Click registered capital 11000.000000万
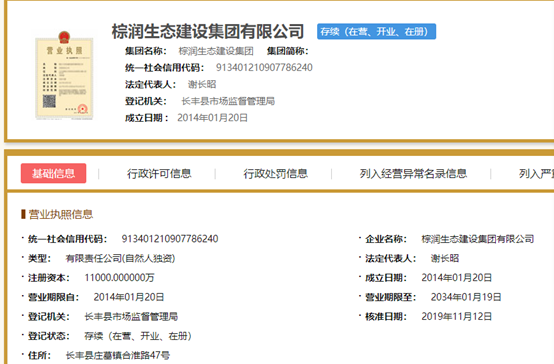The width and height of the screenshot is (554, 364). (119, 278)
